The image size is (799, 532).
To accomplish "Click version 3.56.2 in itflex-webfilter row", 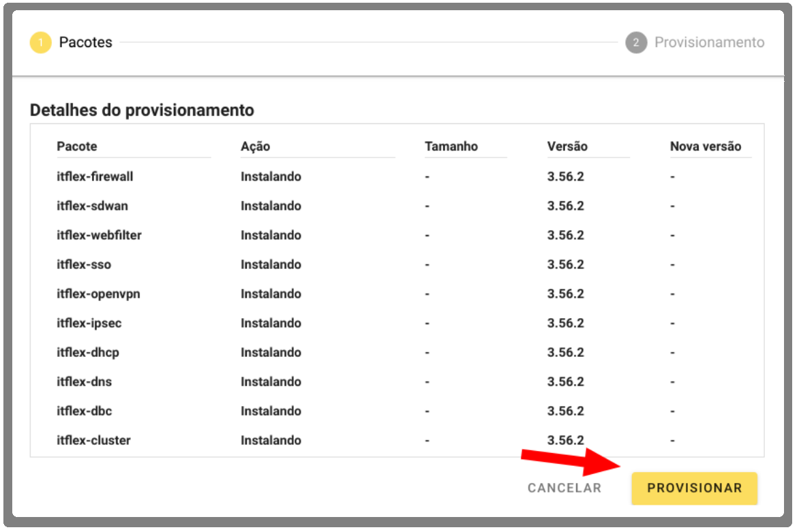I will pyautogui.click(x=566, y=235).
